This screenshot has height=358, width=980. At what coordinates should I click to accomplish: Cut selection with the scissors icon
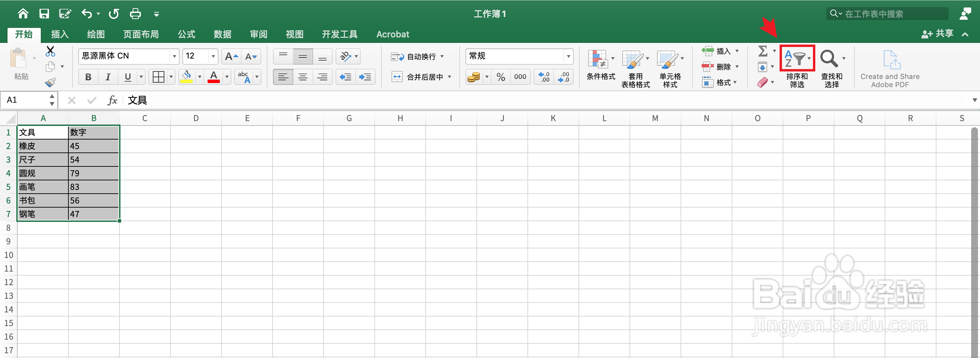click(50, 51)
